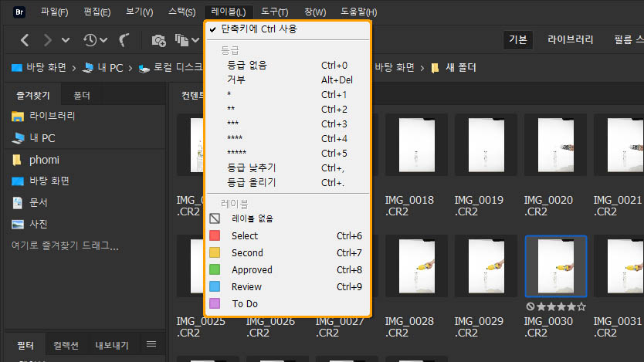
Task: Apply five star rating Ctrl+5
Action: point(287,153)
